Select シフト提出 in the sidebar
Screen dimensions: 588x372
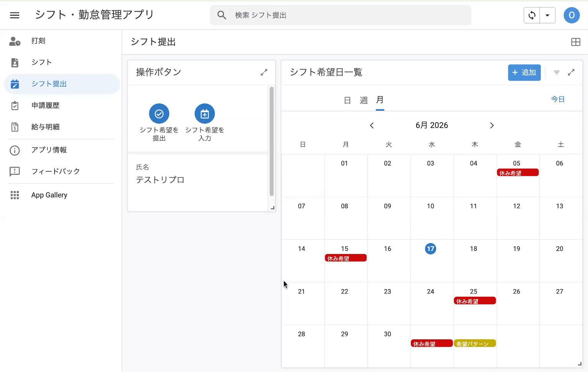click(x=62, y=84)
